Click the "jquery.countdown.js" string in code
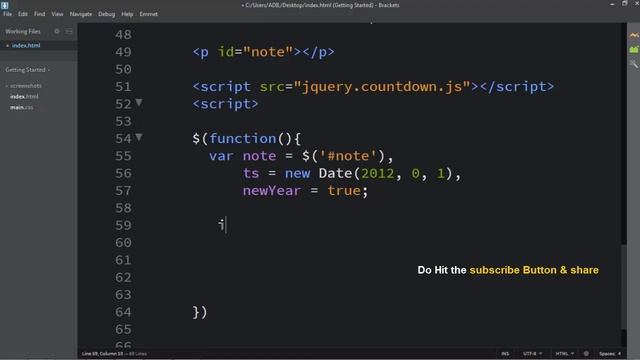The height and width of the screenshot is (360, 640). pyautogui.click(x=382, y=87)
